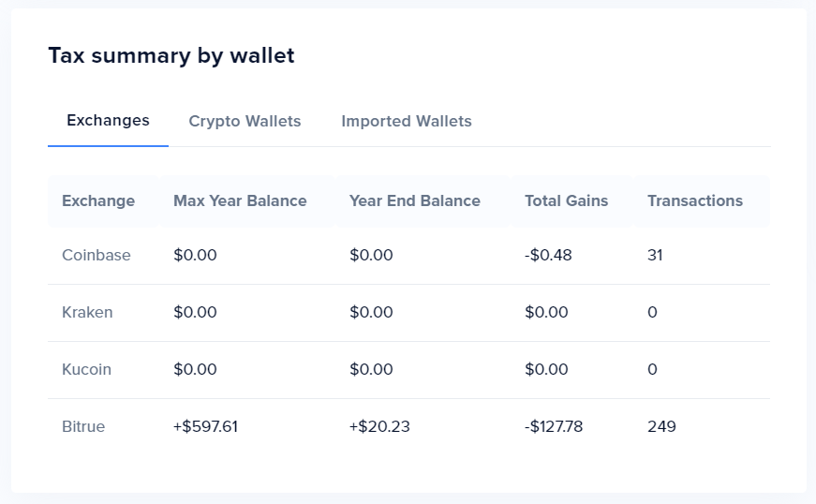Click Coinbase's -$0.48 total gains
This screenshot has width=816, height=504.
point(548,255)
